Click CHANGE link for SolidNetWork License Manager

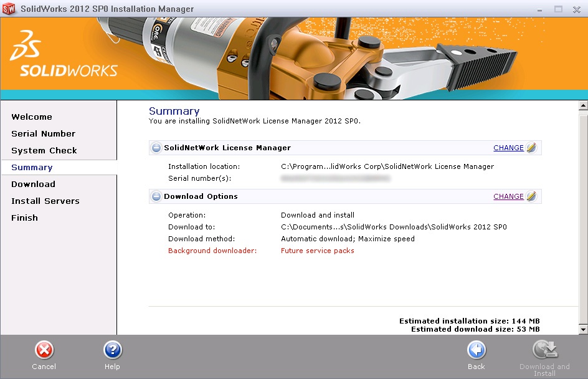click(x=508, y=148)
